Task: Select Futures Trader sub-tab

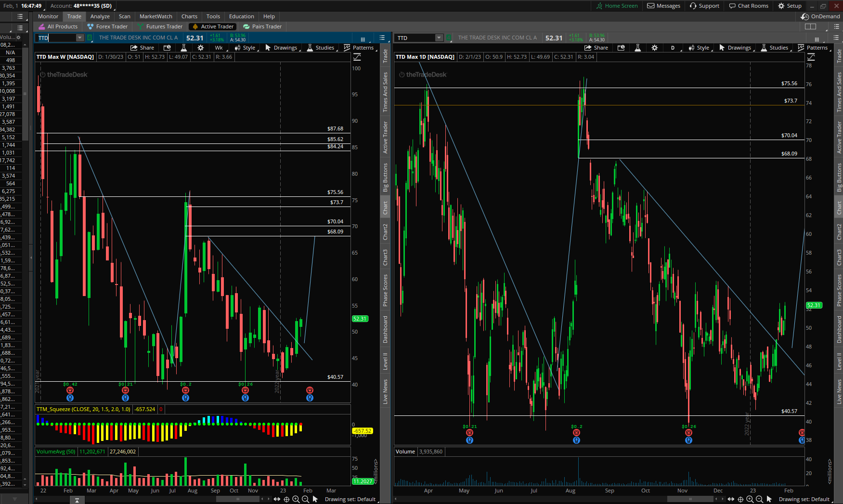Action: (160, 26)
